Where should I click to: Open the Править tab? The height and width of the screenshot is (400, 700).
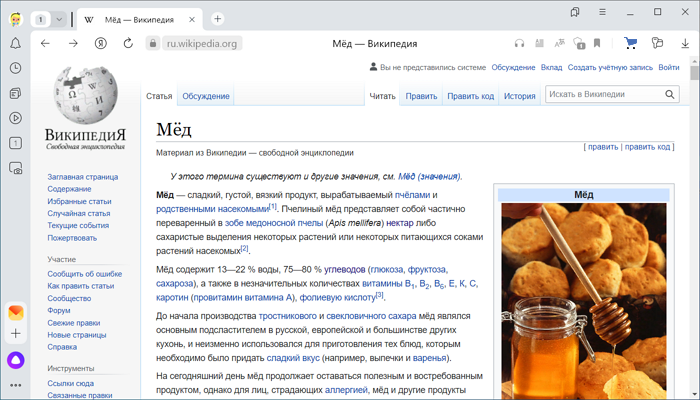(421, 96)
